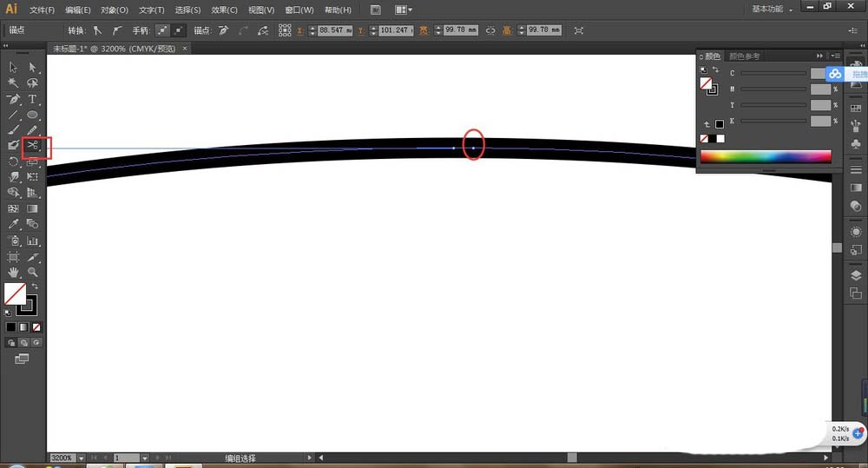The width and height of the screenshot is (868, 468).
Task: Click convert anchor to smooth icon
Action: coord(117,30)
